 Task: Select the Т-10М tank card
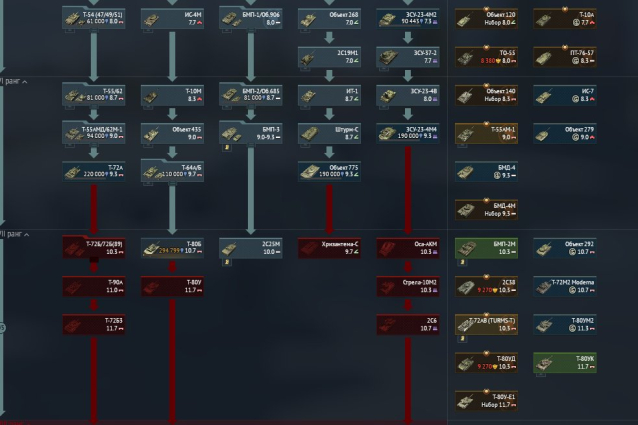(x=172, y=96)
